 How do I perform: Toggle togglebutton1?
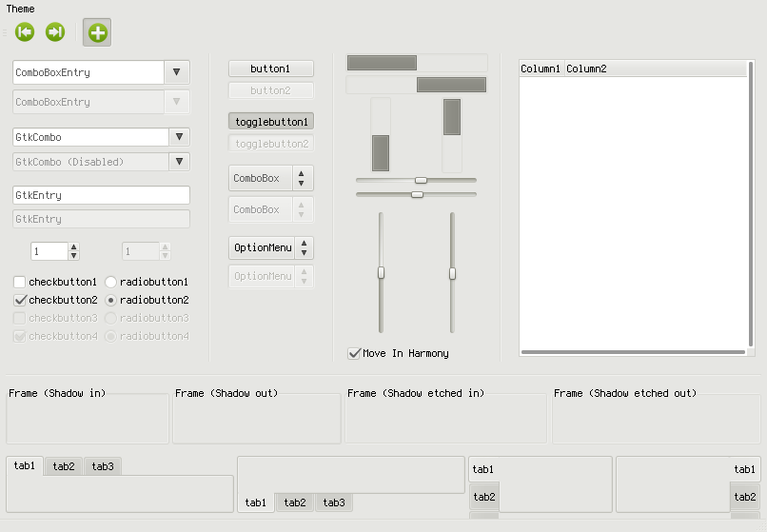271,122
